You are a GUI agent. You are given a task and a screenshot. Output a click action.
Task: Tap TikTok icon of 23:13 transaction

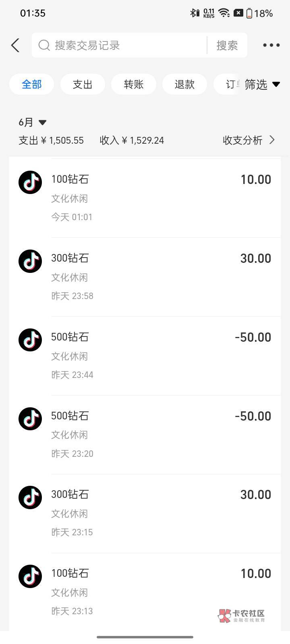(x=30, y=576)
